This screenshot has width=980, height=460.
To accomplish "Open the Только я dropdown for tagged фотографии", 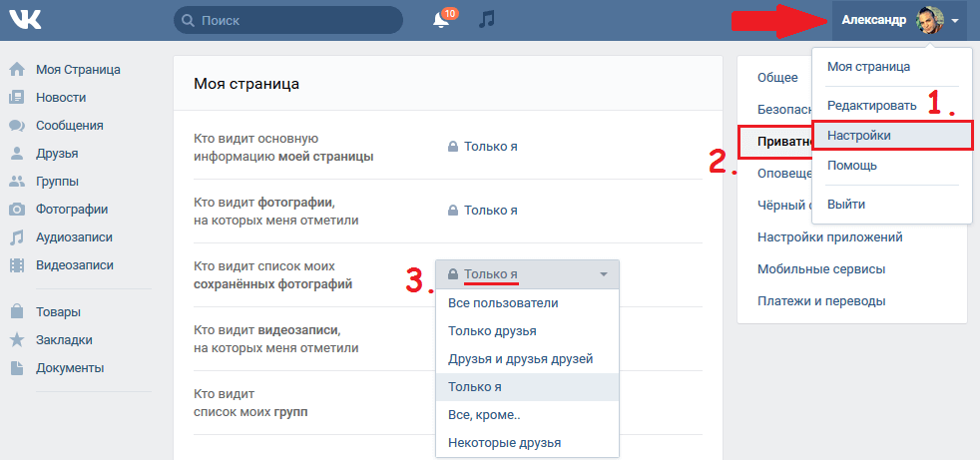I will (483, 211).
